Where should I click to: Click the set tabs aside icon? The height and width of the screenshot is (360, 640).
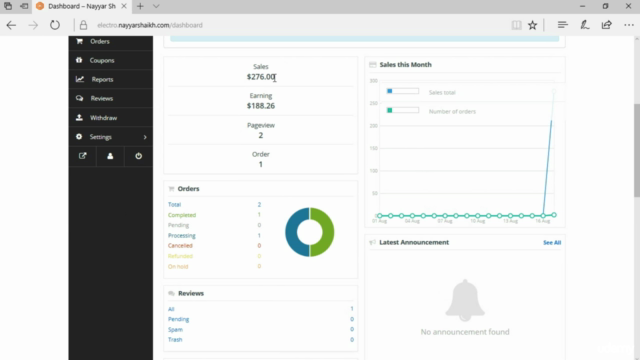[24, 6]
